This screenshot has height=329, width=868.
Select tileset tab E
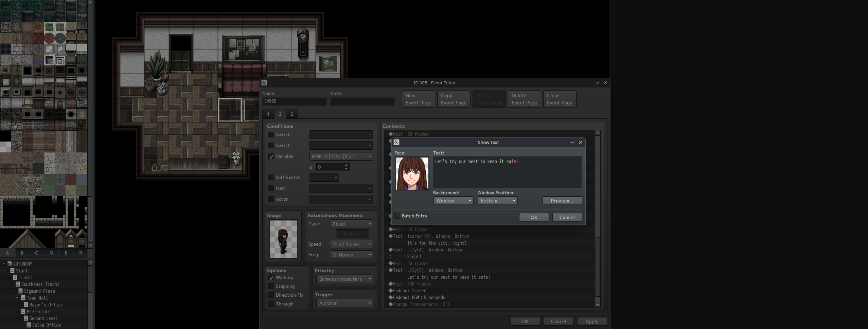[66, 253]
